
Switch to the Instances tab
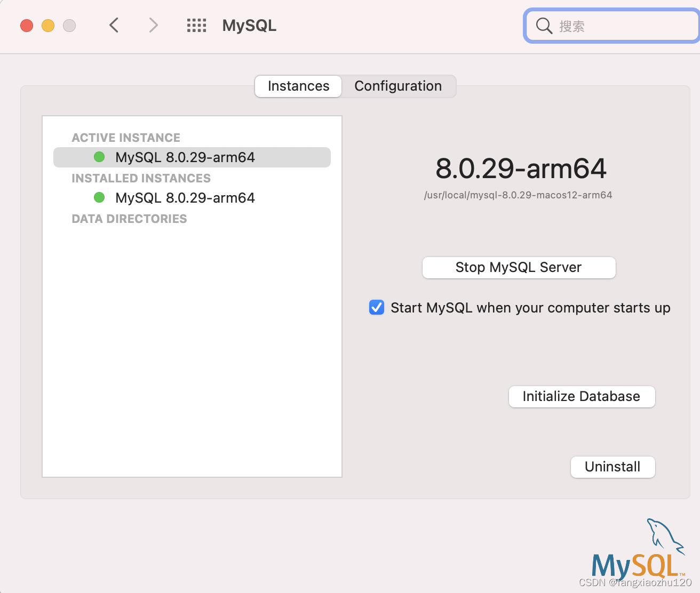pos(298,86)
